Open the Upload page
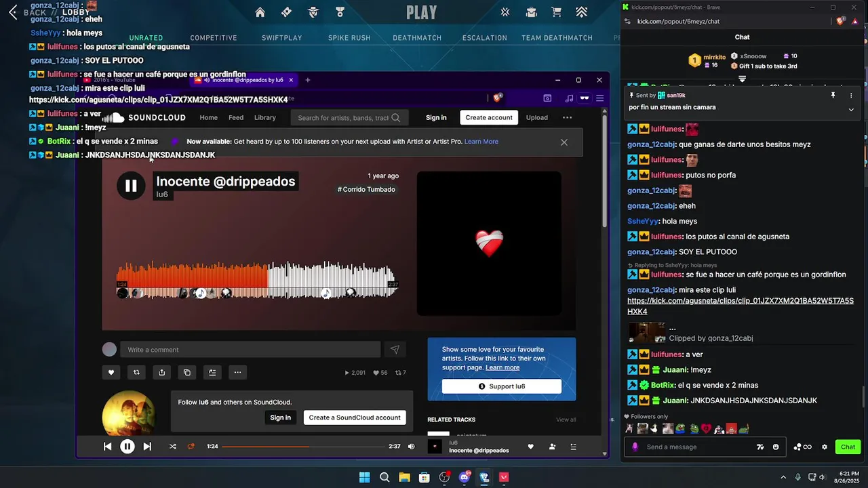This screenshot has height=488, width=868. (x=536, y=117)
